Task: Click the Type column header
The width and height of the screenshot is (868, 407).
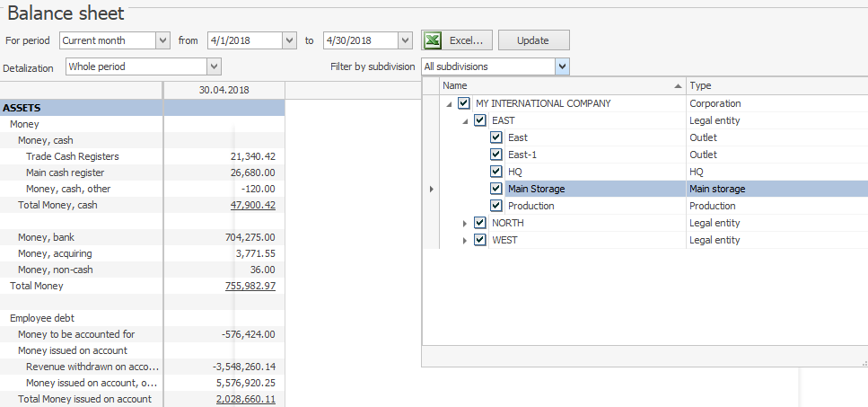Action: (776, 85)
